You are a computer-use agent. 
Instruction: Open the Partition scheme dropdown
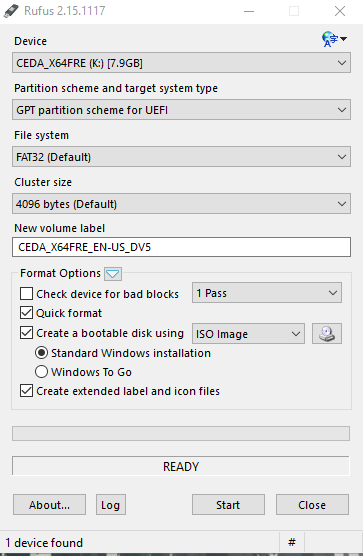[182, 110]
